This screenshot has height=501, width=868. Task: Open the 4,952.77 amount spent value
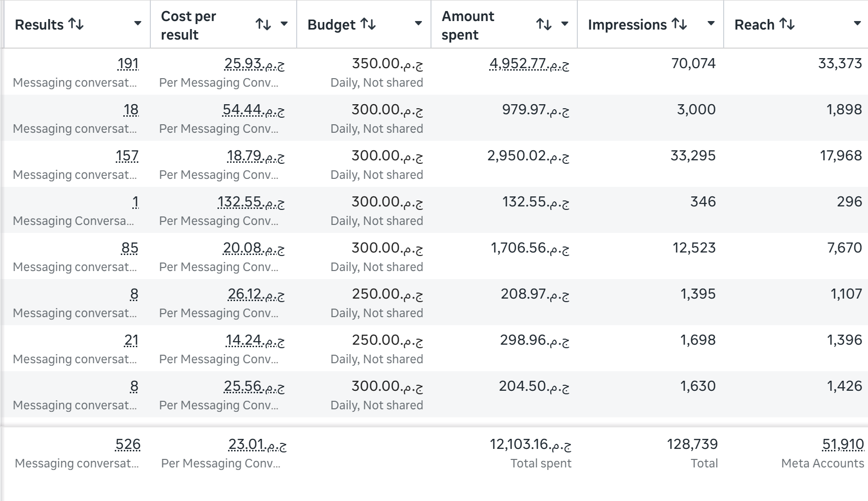pos(529,64)
